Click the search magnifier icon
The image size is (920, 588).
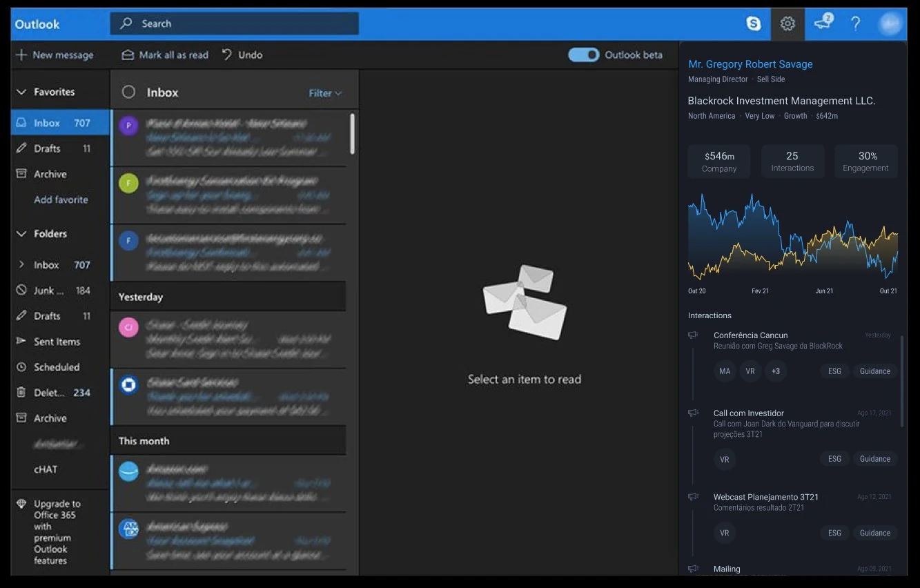pos(126,23)
